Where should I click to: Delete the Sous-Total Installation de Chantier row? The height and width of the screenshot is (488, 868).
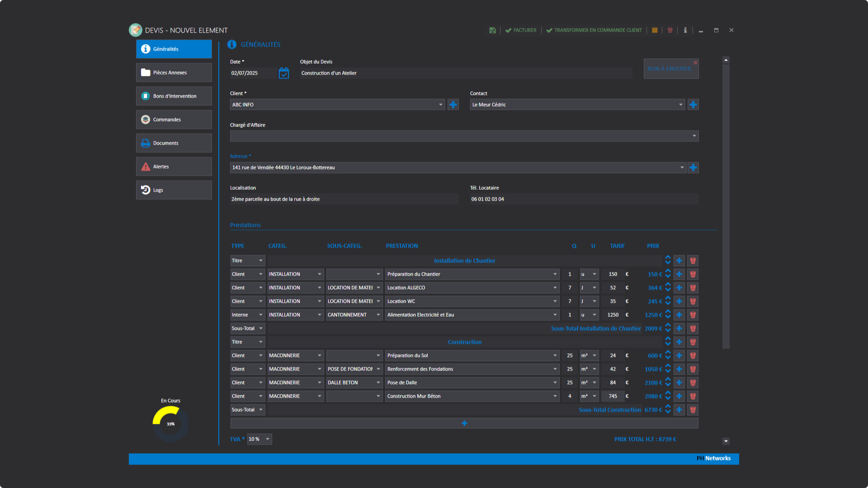693,328
